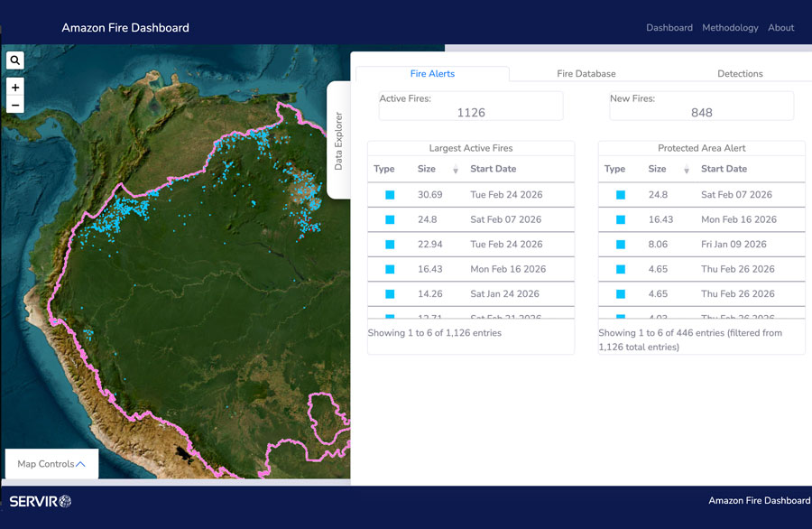Click the About link
Image resolution: width=812 pixels, height=529 pixels.
pyautogui.click(x=780, y=28)
